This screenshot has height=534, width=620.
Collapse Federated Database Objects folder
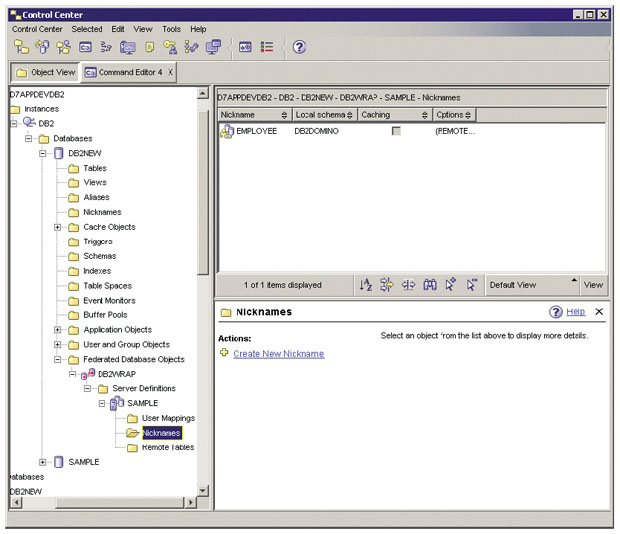58,359
